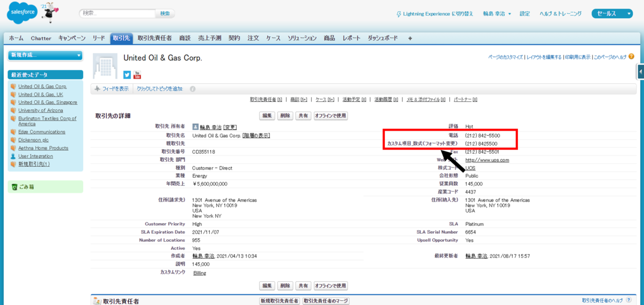Jump to メモ＆添付ファイル related list

[425, 100]
